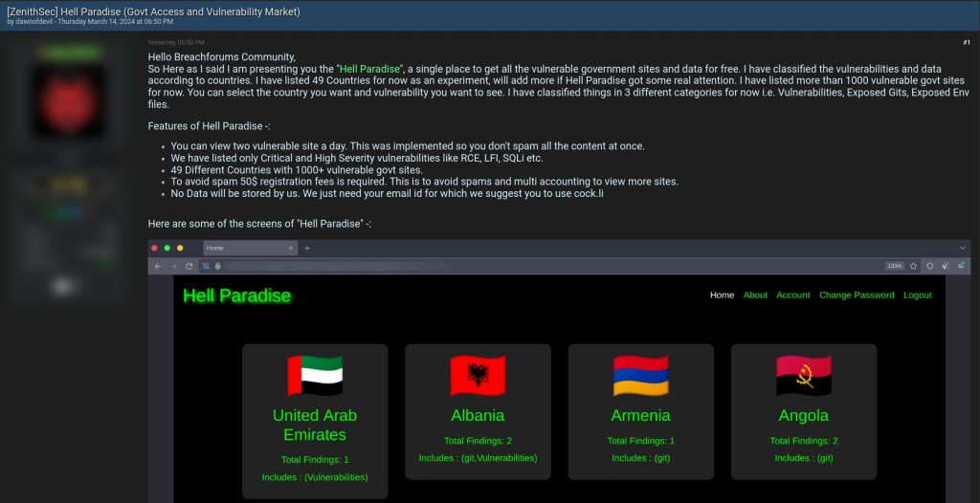
Task: Click "Total Findings: 1" under Armenia
Action: click(640, 441)
